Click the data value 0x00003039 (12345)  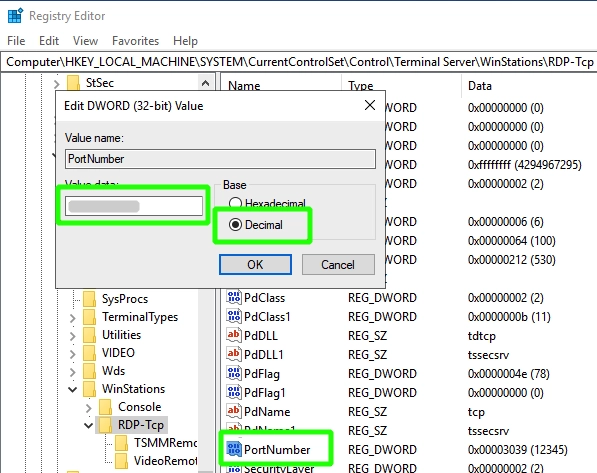pyautogui.click(x=517, y=450)
